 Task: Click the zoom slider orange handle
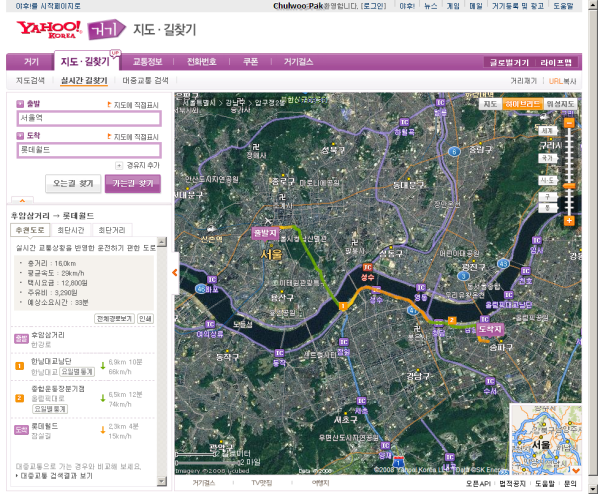tap(569, 186)
